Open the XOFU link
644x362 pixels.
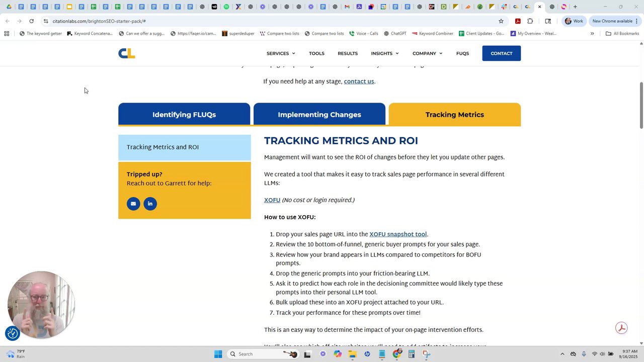272,200
